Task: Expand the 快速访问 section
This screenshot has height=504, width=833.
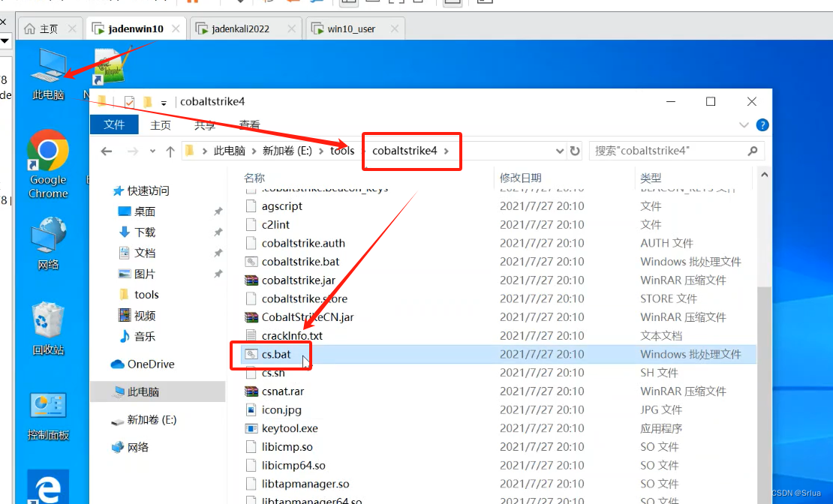Action: pos(141,190)
